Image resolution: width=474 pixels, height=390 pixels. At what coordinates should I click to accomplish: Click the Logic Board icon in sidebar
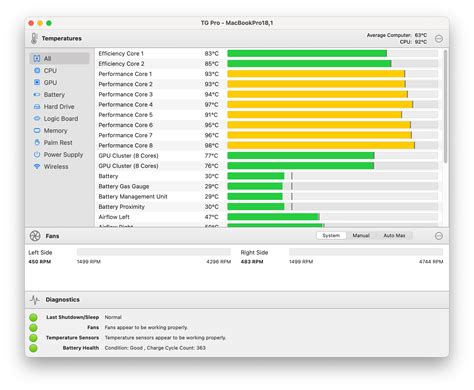point(37,119)
